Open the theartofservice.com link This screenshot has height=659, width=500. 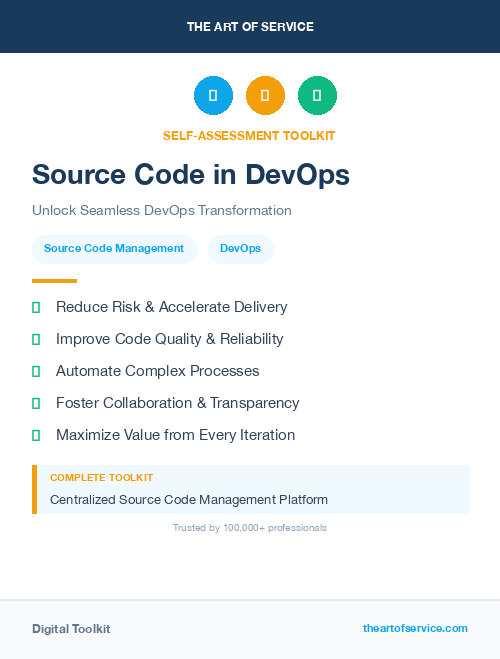click(x=415, y=628)
